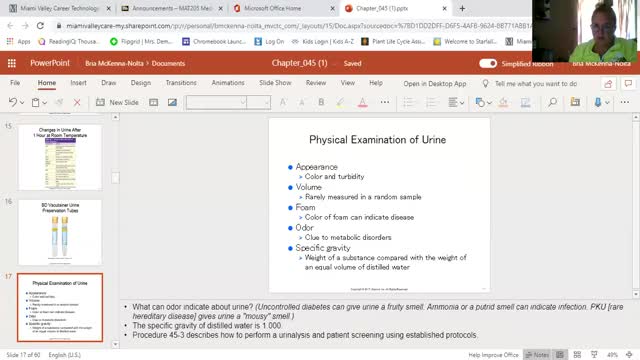Toggle the Notes pane in status bar
The image size is (640, 360).
537,355
